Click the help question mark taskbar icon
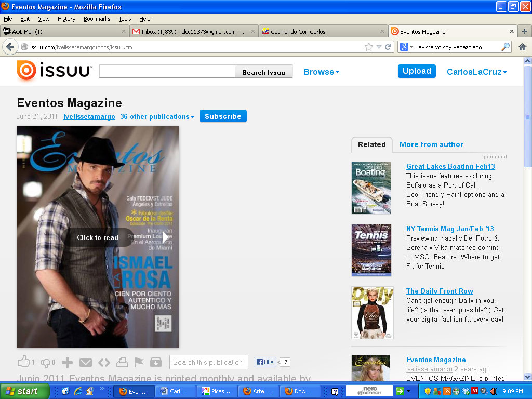Image resolution: width=532 pixels, height=399 pixels. (335, 392)
